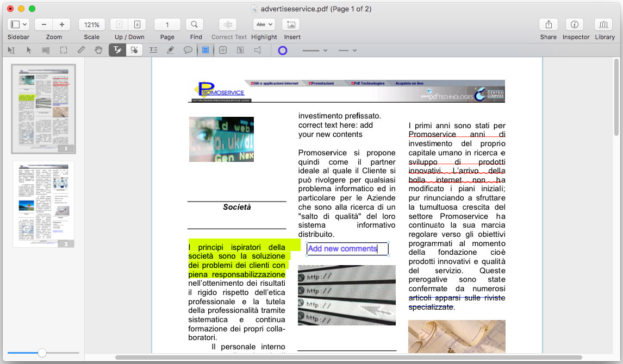Viewport: 623px width, 364px height.
Task: Toggle the text edit pencil tool
Action: (x=117, y=50)
